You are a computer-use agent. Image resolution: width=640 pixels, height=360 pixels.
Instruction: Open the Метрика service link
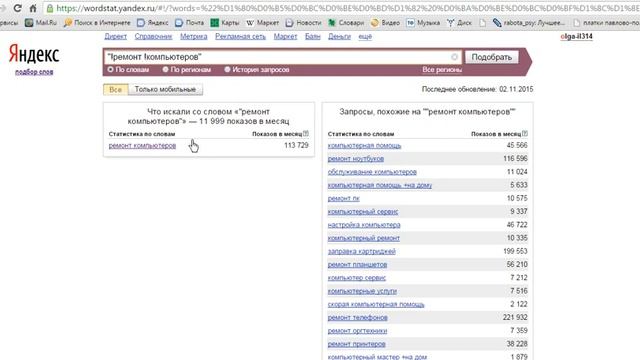193,36
